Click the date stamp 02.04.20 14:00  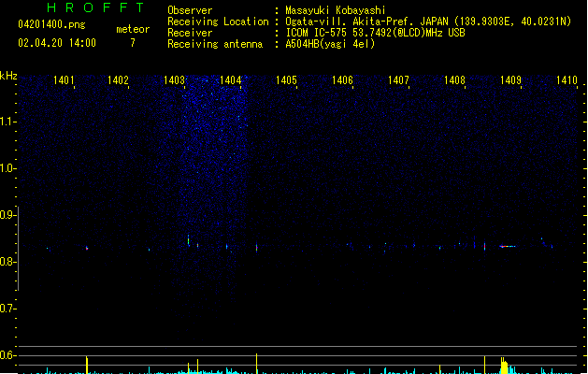(57, 43)
